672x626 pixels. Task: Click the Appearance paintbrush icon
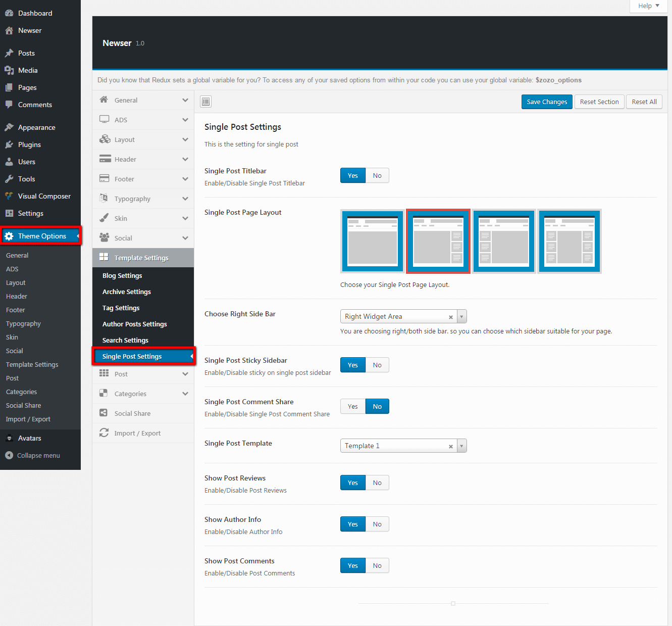pos(9,127)
